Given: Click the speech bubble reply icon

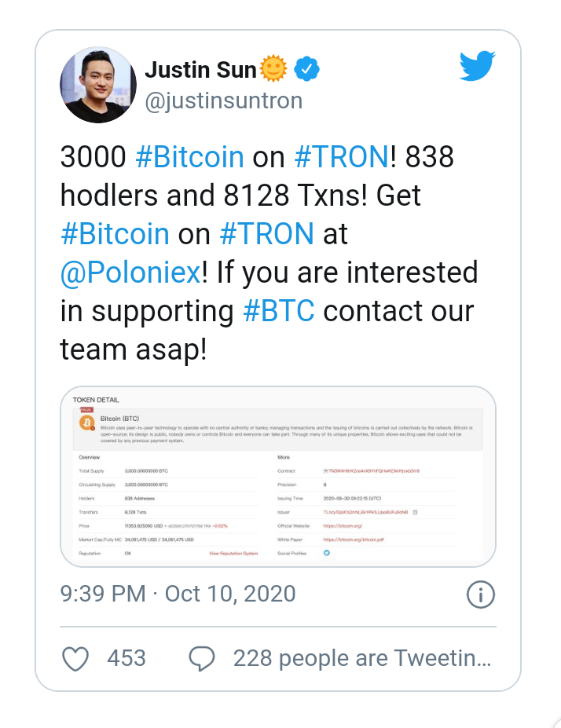Looking at the screenshot, I should [202, 658].
